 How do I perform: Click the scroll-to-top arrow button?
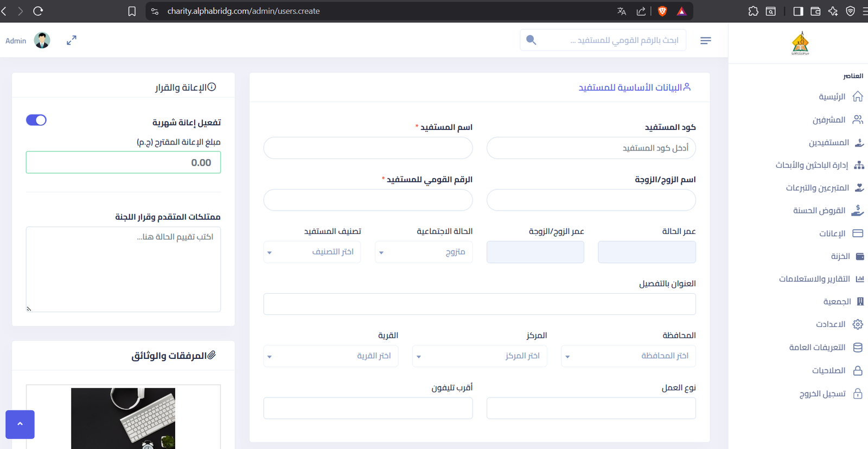click(20, 424)
